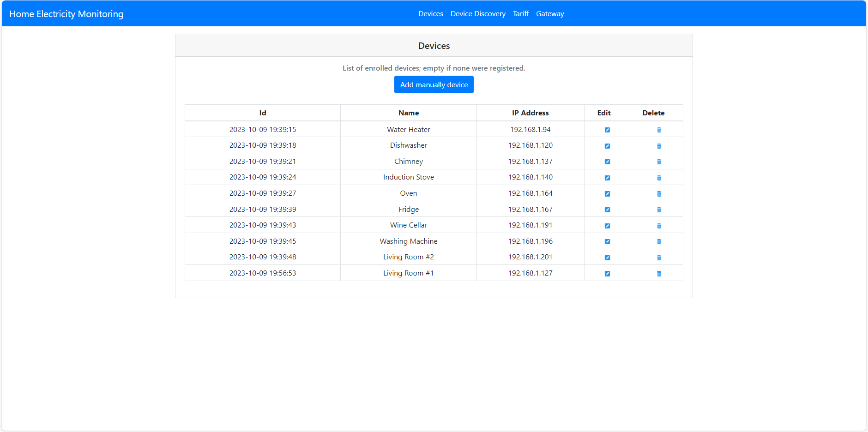Delete the Fridge device
This screenshot has height=432, width=868.
[659, 209]
